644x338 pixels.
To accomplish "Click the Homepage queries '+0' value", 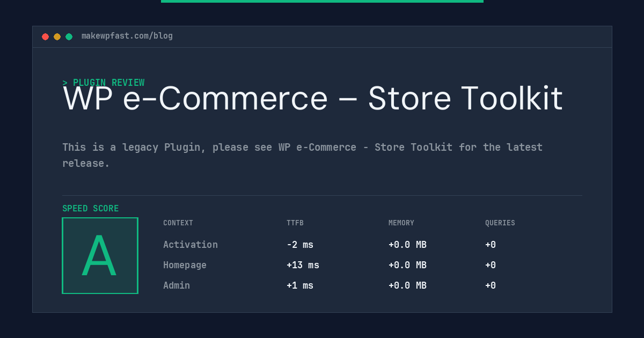I will coord(491,265).
